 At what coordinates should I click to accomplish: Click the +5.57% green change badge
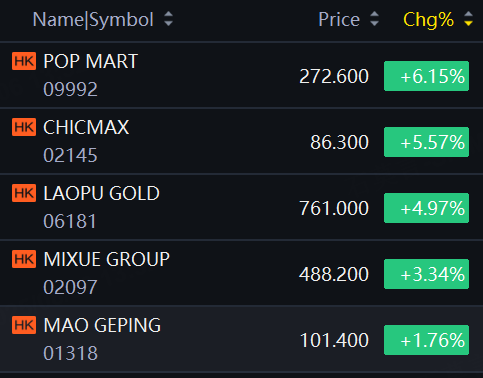click(426, 142)
